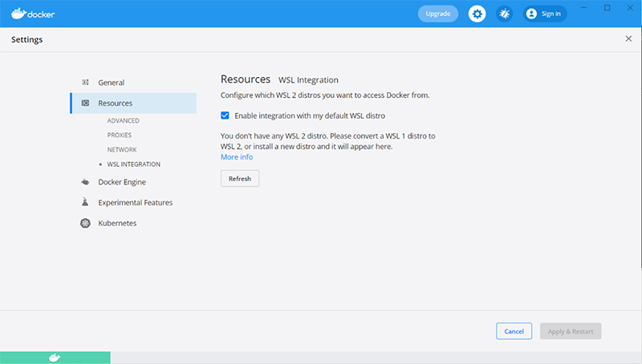The height and width of the screenshot is (364, 642).
Task: Refresh the WSL distro list
Action: pos(240,178)
